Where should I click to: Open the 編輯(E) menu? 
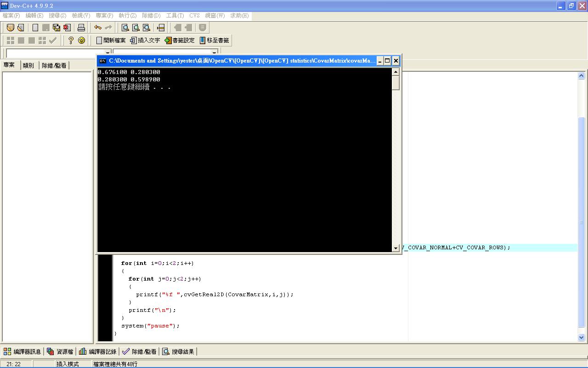(x=34, y=16)
